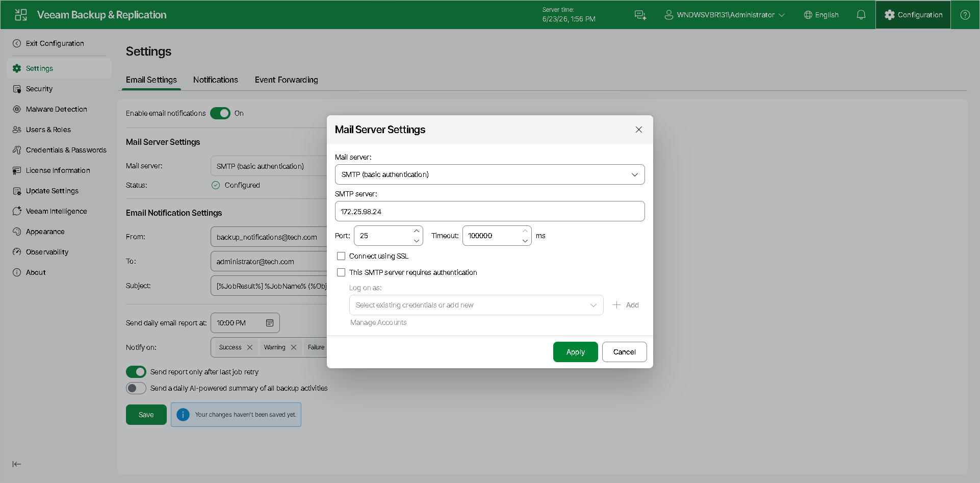Click the server time display

pos(569,15)
